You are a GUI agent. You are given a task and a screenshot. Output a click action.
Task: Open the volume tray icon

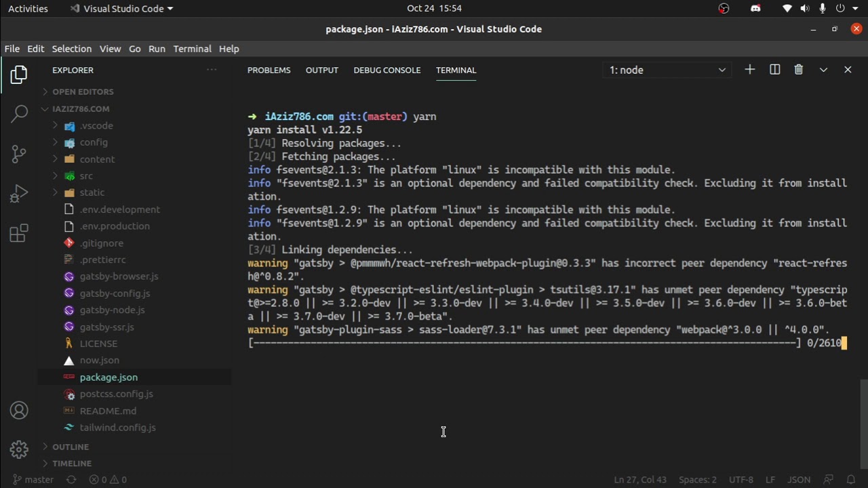pyautogui.click(x=805, y=9)
